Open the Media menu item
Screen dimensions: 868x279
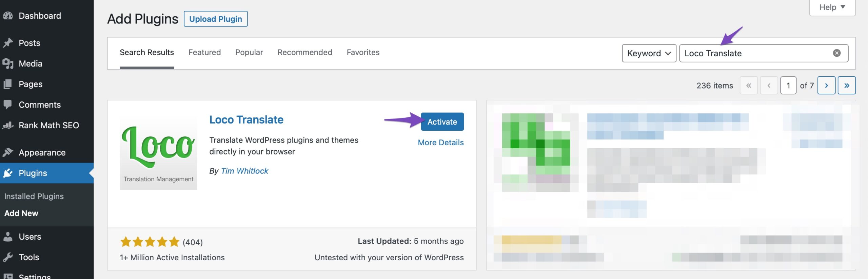click(47, 63)
